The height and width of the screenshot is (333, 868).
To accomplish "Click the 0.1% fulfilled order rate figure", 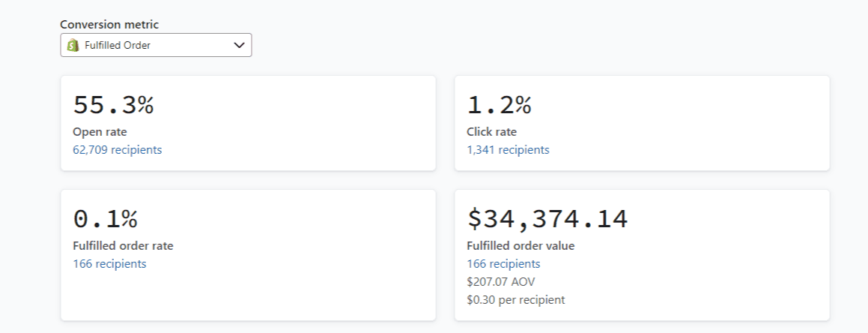I will [105, 219].
